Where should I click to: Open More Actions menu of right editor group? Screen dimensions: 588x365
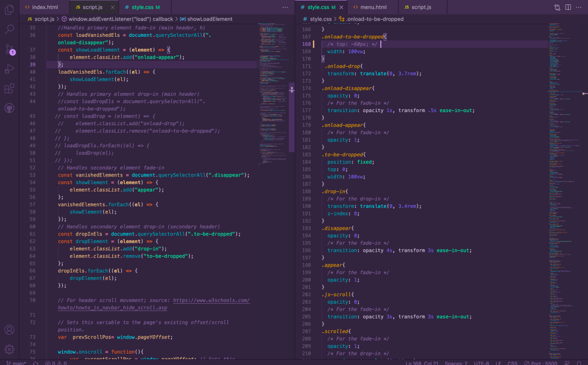click(579, 7)
